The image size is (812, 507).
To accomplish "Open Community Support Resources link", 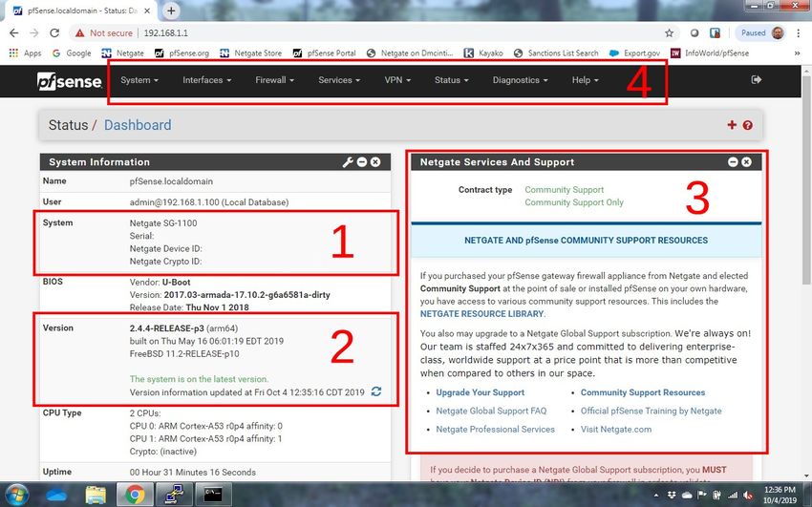I will point(643,392).
